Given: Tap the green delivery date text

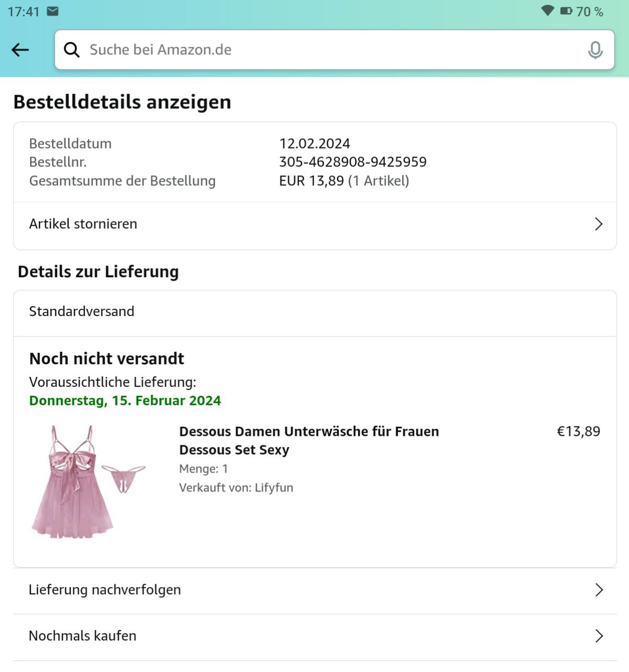Looking at the screenshot, I should tap(125, 401).
